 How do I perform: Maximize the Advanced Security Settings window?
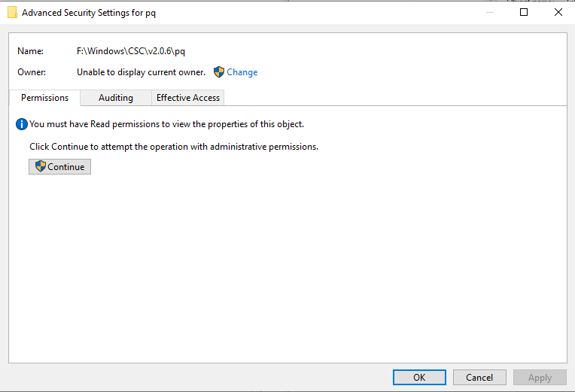524,12
